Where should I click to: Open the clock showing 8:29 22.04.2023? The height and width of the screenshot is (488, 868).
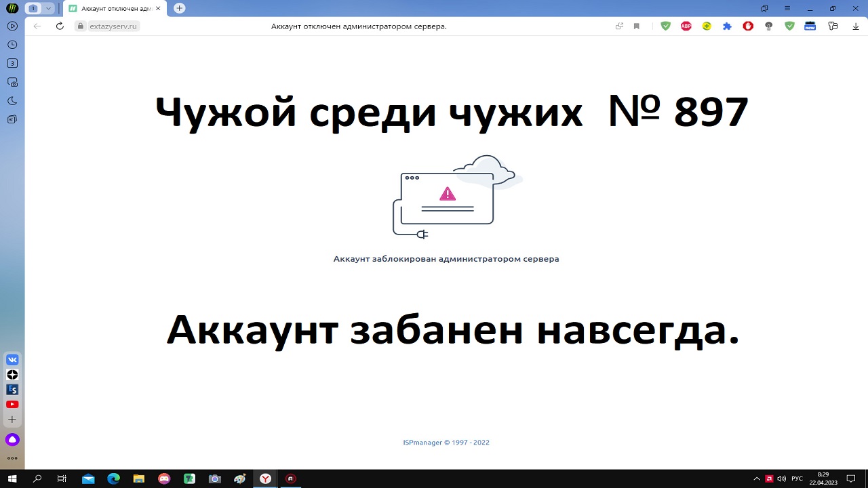tap(823, 479)
